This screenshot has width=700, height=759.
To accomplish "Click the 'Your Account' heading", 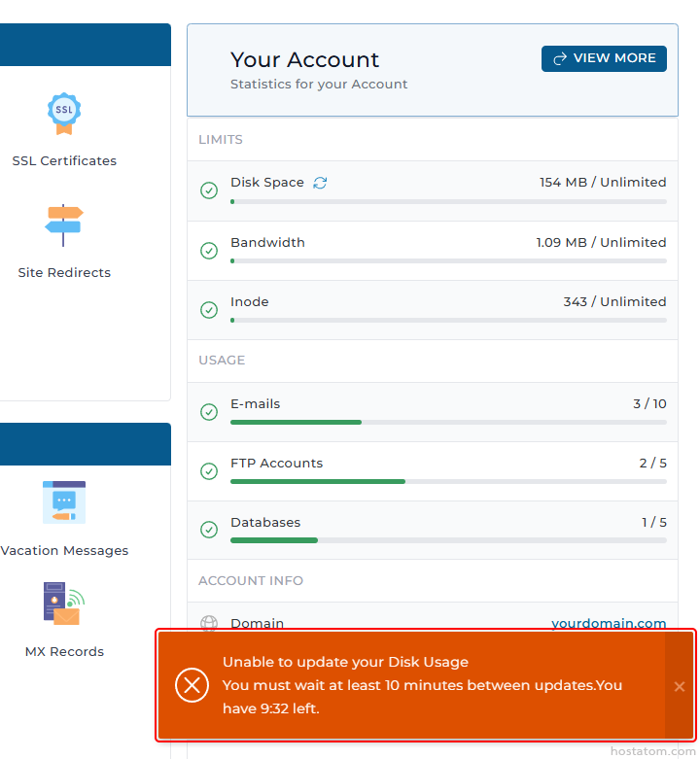I will click(x=304, y=60).
